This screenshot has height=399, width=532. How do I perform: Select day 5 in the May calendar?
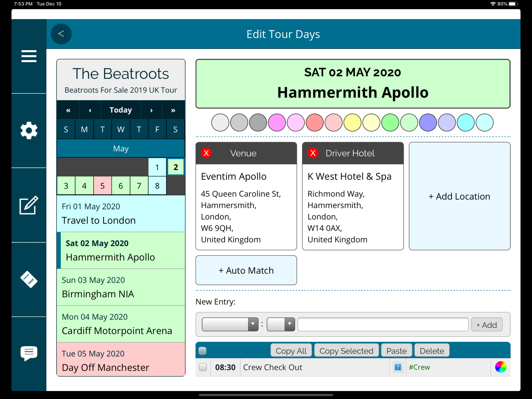[x=102, y=185]
